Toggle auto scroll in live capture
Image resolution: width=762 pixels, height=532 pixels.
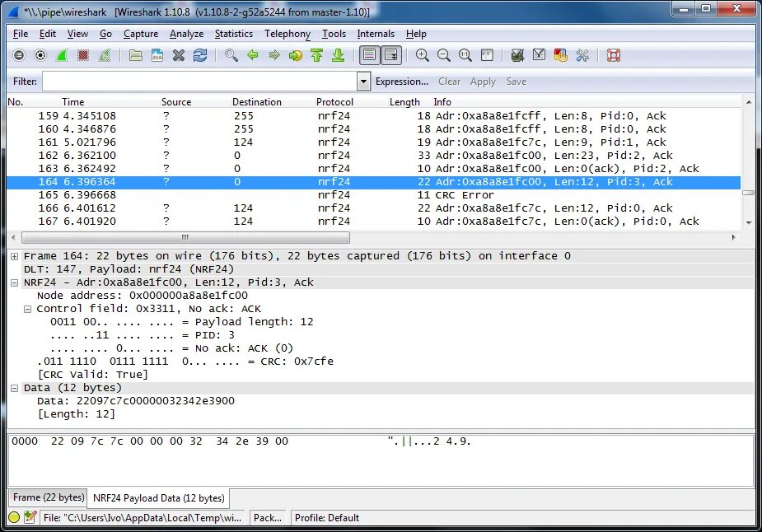tap(390, 55)
